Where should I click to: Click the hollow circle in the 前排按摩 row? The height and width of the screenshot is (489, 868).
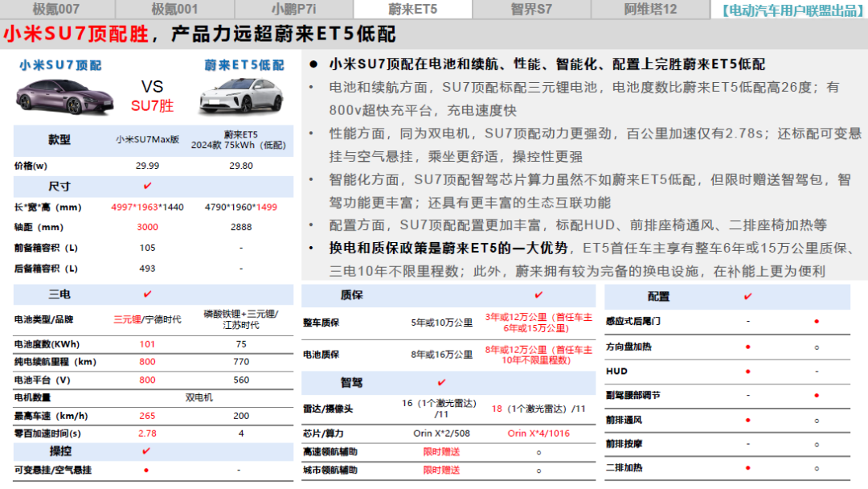point(817,445)
